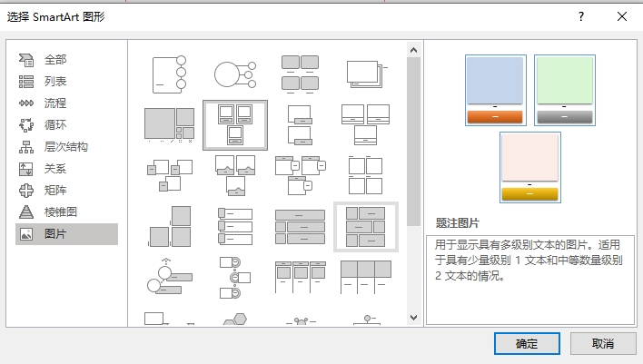643x364 pixels.
Task: Cancel the dialog with 取消
Action: 603,343
